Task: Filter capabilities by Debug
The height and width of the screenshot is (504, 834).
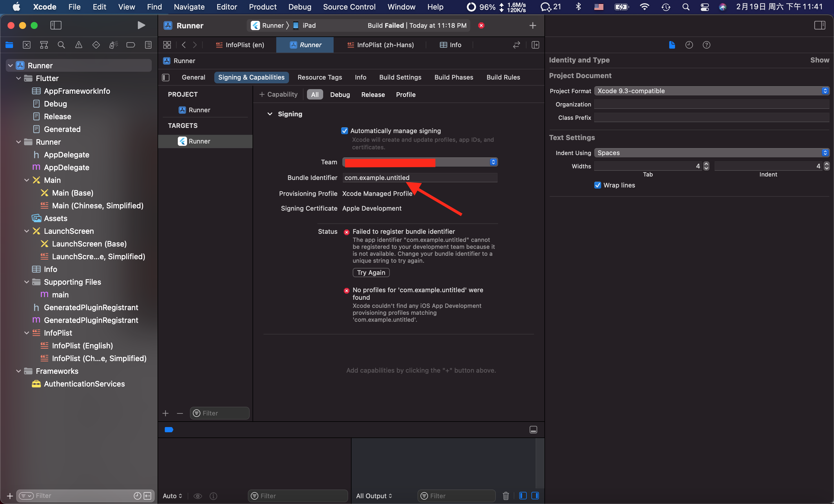Action: pyautogui.click(x=340, y=95)
